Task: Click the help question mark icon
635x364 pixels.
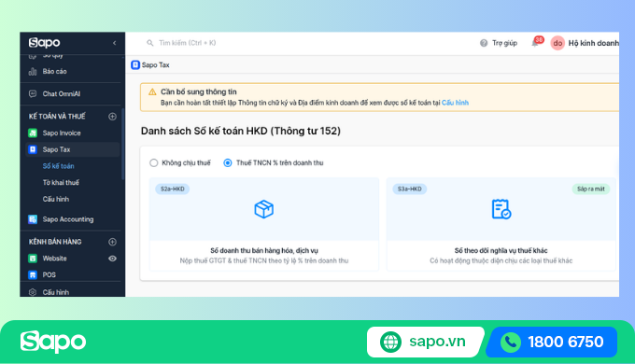Action: pos(484,43)
